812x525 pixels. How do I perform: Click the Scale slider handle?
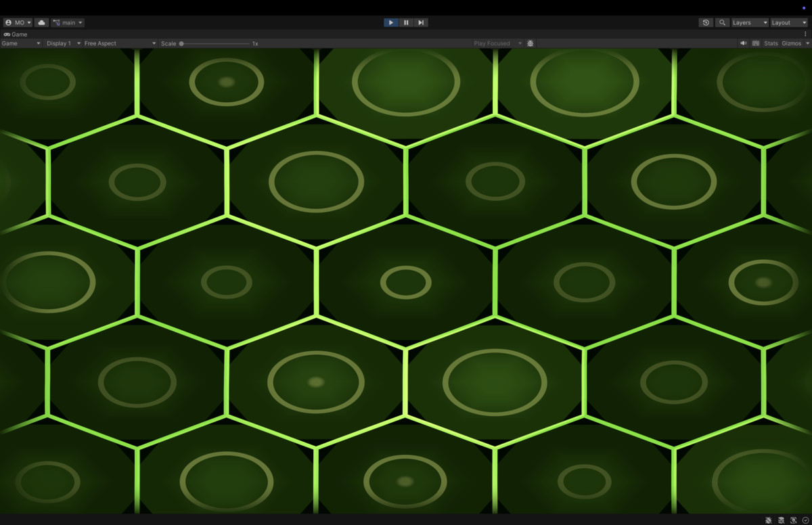(x=181, y=43)
